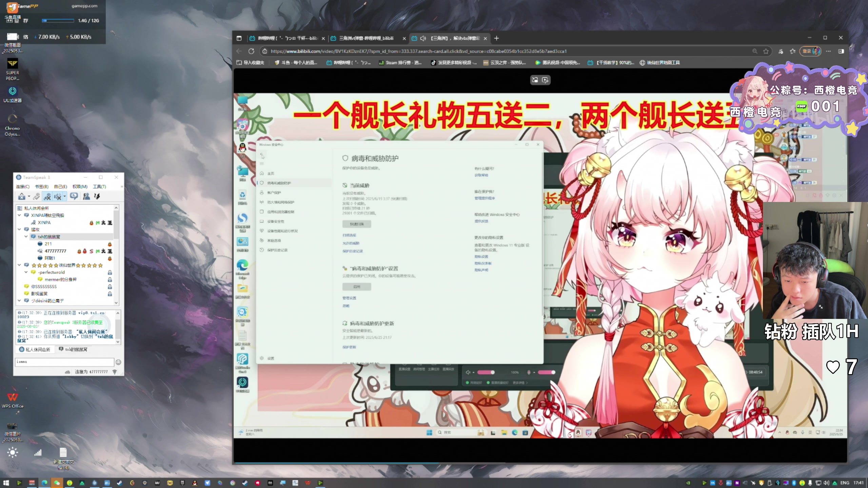Screen dimensions: 868x488
Task: Open WPS Office desktop shortcut
Action: click(13, 400)
